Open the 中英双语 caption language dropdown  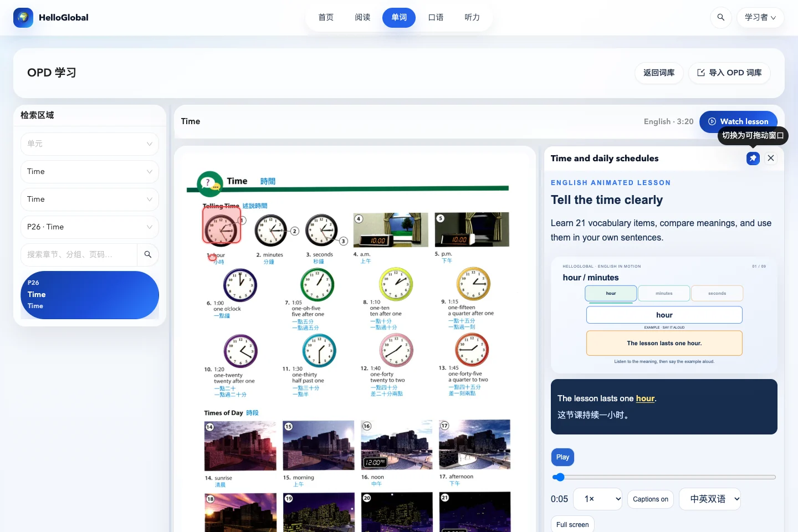coord(710,499)
